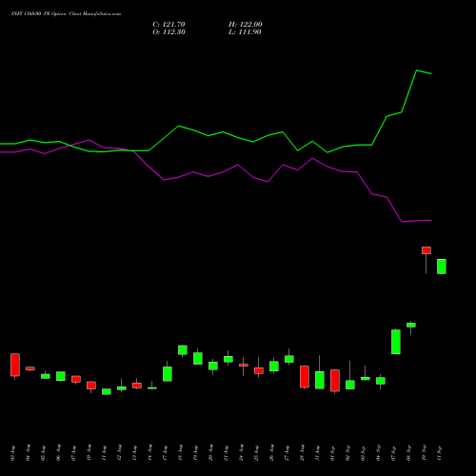Click the '13 Aug' date label
The width and height of the screenshot is (476, 476).
pyautogui.click(x=135, y=453)
